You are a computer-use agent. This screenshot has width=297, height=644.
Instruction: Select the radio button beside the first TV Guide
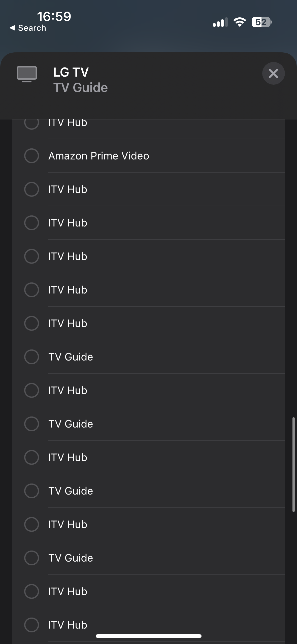pos(31,357)
